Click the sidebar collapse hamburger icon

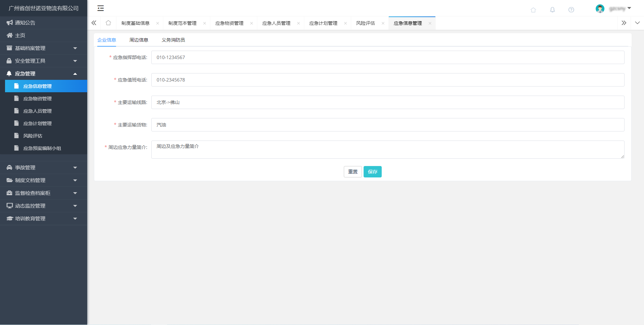point(100,8)
